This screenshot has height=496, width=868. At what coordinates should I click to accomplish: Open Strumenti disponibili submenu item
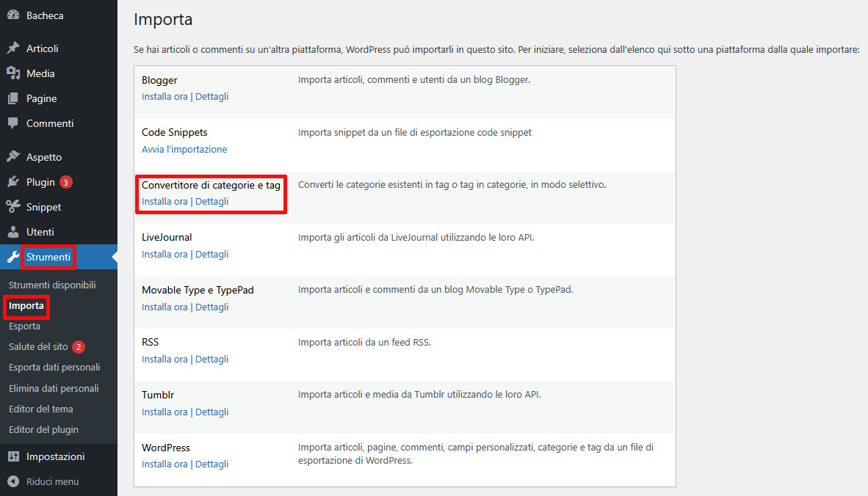coord(52,285)
